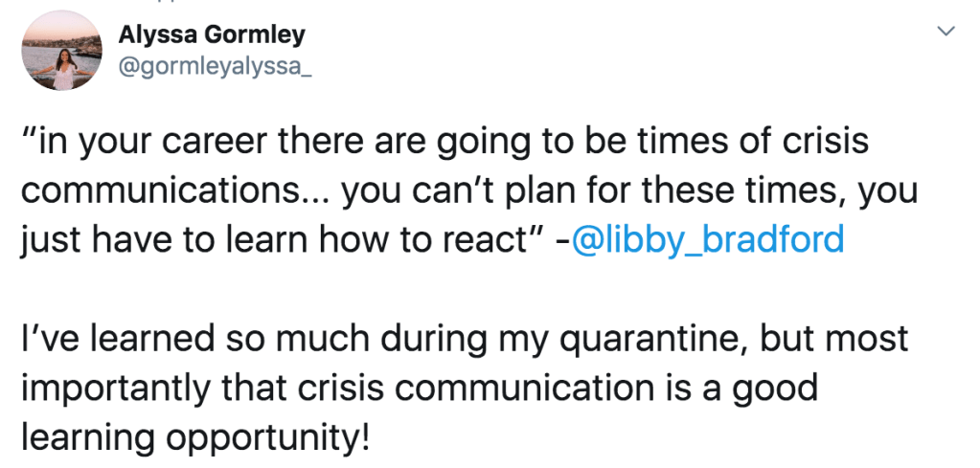Click the display name Alyssa Gormley
This screenshot has width=980, height=468.
tap(212, 35)
